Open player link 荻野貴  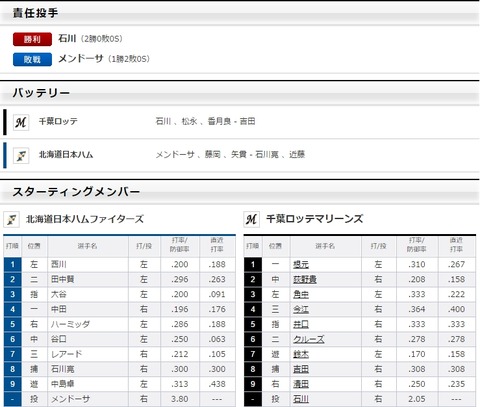coord(305,279)
